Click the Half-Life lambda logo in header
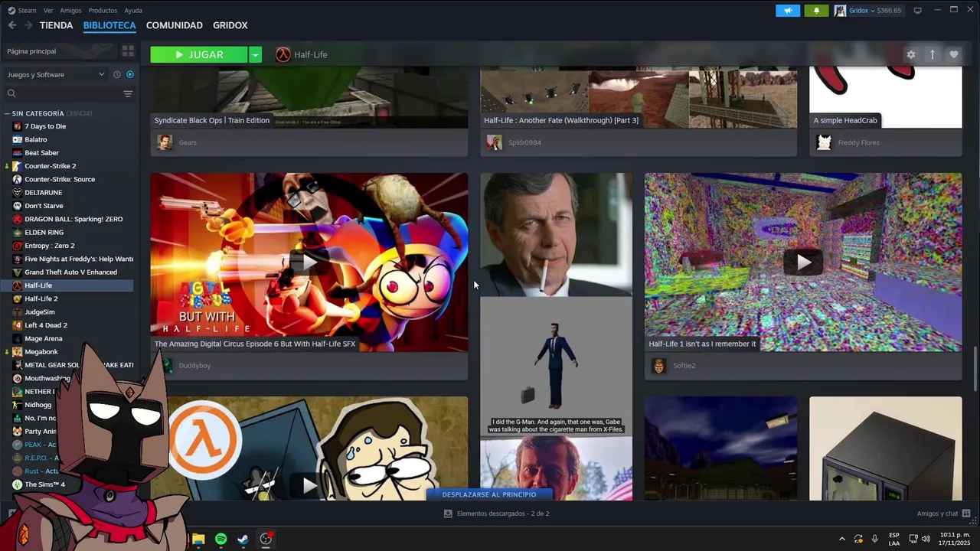Image resolution: width=980 pixels, height=551 pixels. coord(283,54)
